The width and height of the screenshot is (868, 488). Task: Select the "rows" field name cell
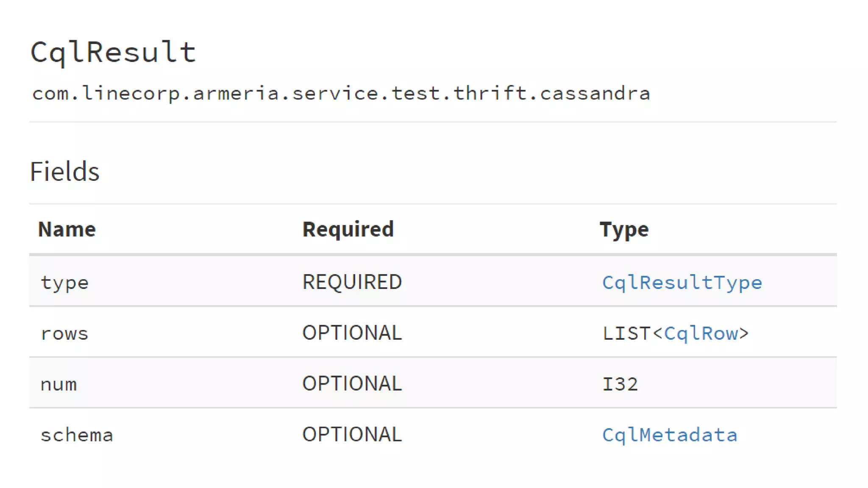click(64, 334)
